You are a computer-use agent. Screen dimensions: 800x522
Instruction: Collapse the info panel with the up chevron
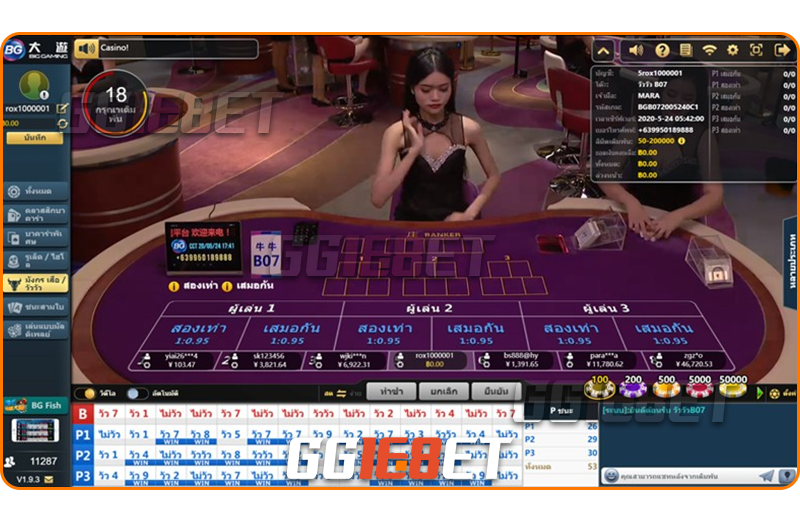(604, 51)
